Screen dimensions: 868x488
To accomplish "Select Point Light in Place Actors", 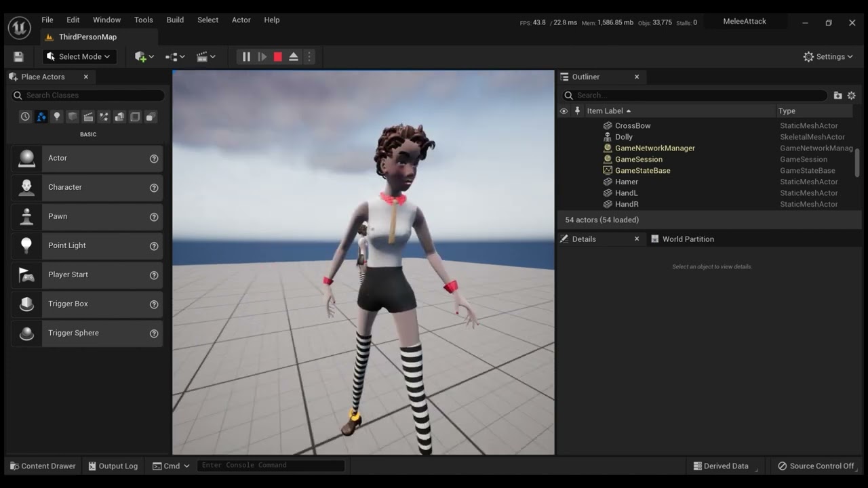I will coord(87,246).
